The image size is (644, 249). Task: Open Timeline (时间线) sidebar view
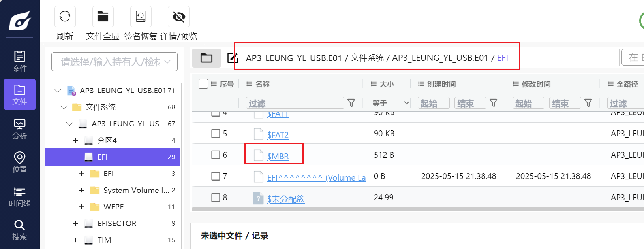pos(19,196)
